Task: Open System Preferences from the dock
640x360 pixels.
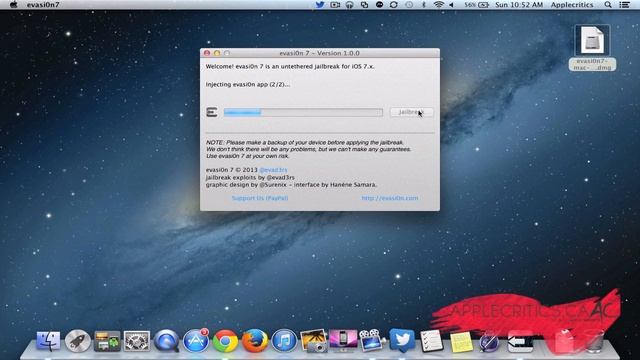Action: coord(137,340)
